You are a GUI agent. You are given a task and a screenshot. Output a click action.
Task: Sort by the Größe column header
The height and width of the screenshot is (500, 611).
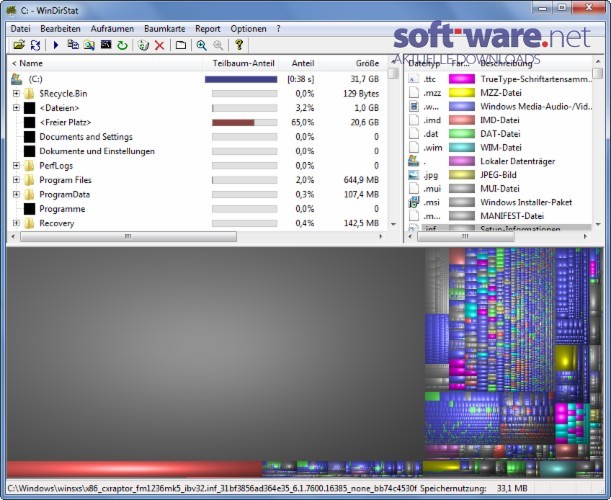353,63
